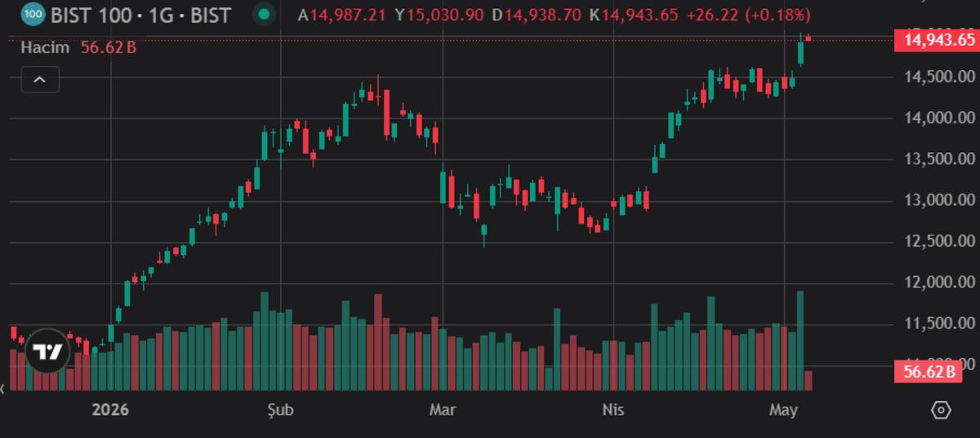Click the Nis time axis label
The height and width of the screenshot is (438, 980).
click(x=612, y=409)
